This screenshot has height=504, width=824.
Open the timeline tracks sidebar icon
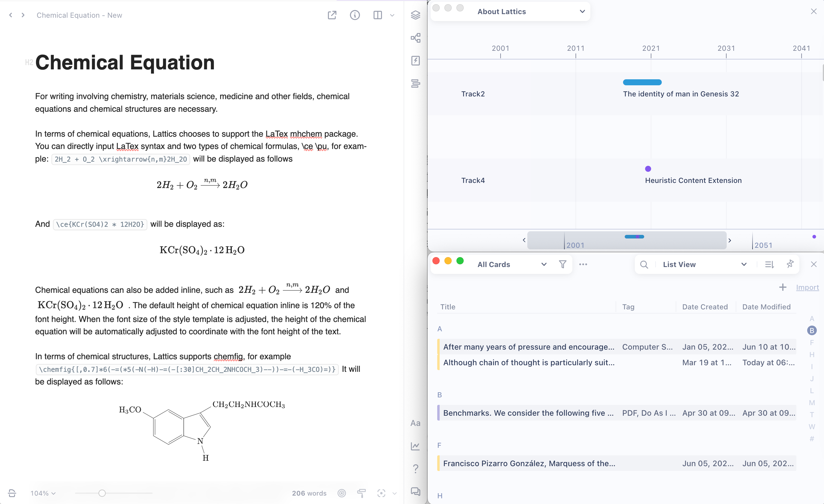point(415,83)
